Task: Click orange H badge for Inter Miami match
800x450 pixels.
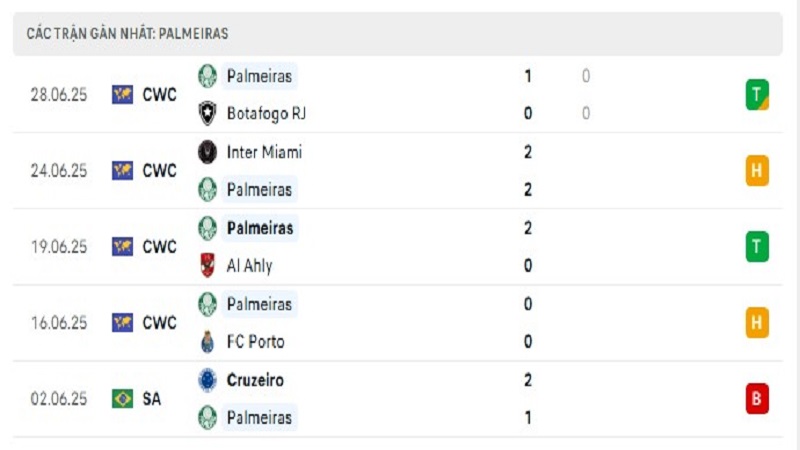Action: point(757,170)
